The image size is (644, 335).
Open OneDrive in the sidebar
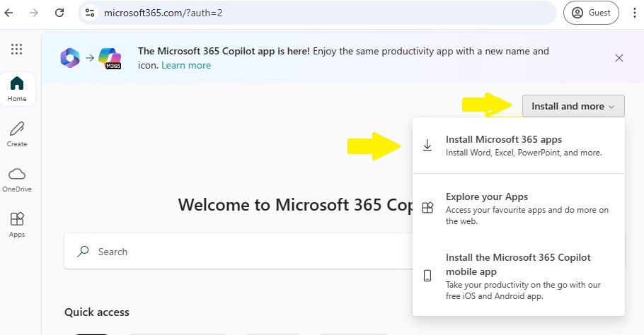click(17, 180)
